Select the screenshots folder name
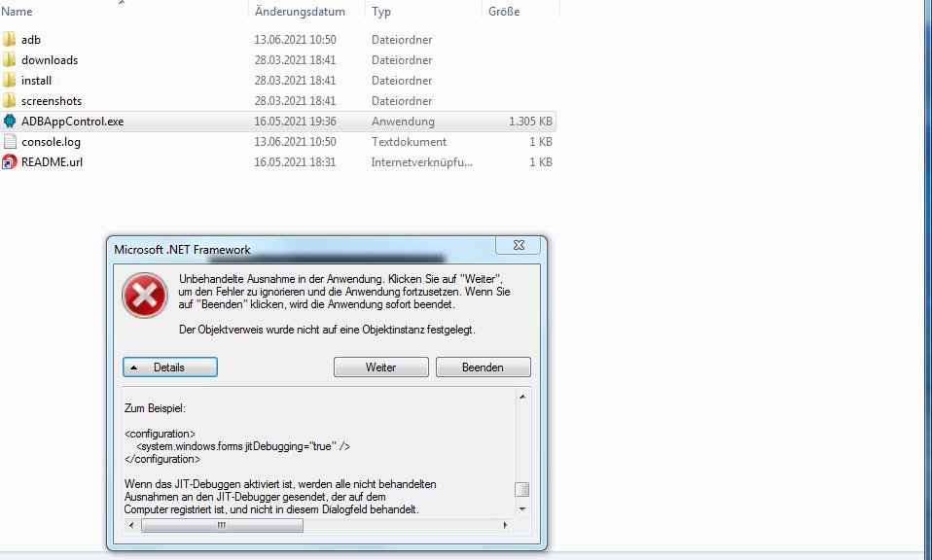The height and width of the screenshot is (560, 932). click(52, 100)
